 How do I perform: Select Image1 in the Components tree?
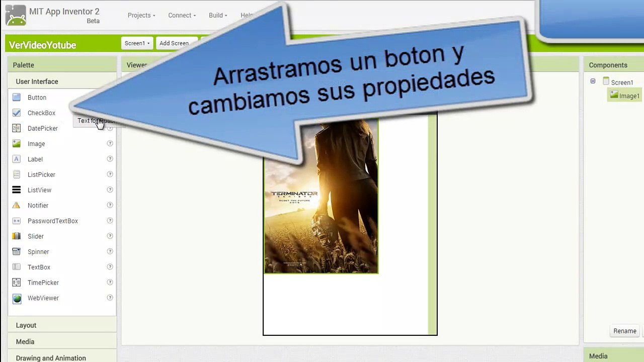[x=629, y=96]
